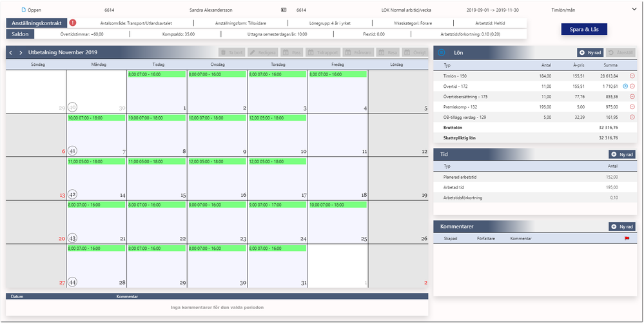Click the Redigera toolbar button
644x324 pixels.
tap(262, 53)
